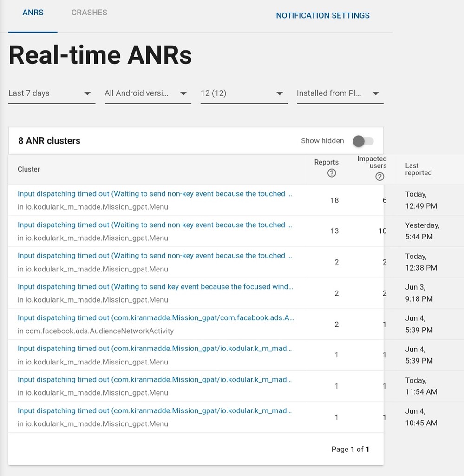
Task: Expand the All Android versions dropdown
Action: click(147, 93)
